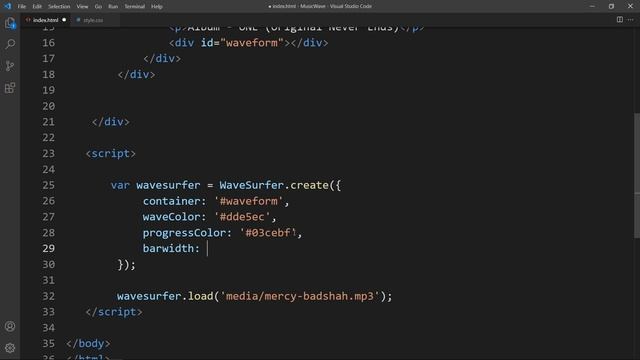Viewport: 640px width, 360px height.
Task: Open the View menu
Action: point(82,7)
